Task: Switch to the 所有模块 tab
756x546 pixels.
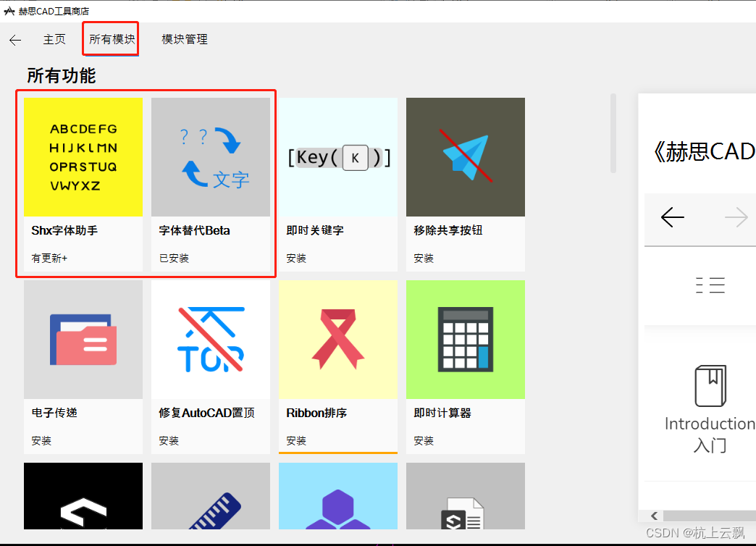Action: click(112, 40)
